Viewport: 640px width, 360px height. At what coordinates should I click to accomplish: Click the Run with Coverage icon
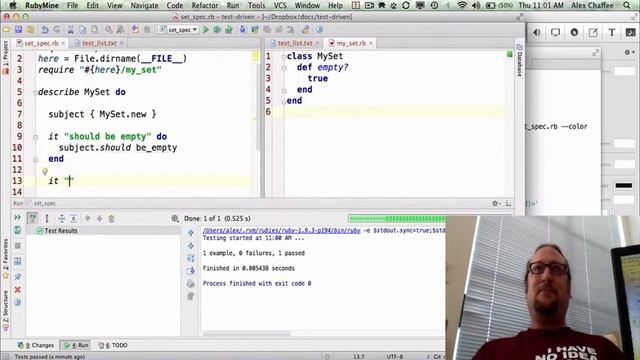[229, 30]
